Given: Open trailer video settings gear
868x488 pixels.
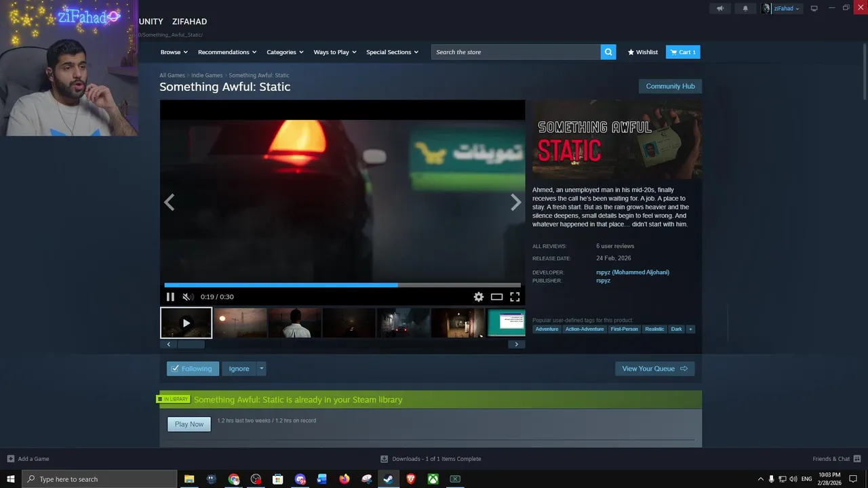Looking at the screenshot, I should (479, 297).
